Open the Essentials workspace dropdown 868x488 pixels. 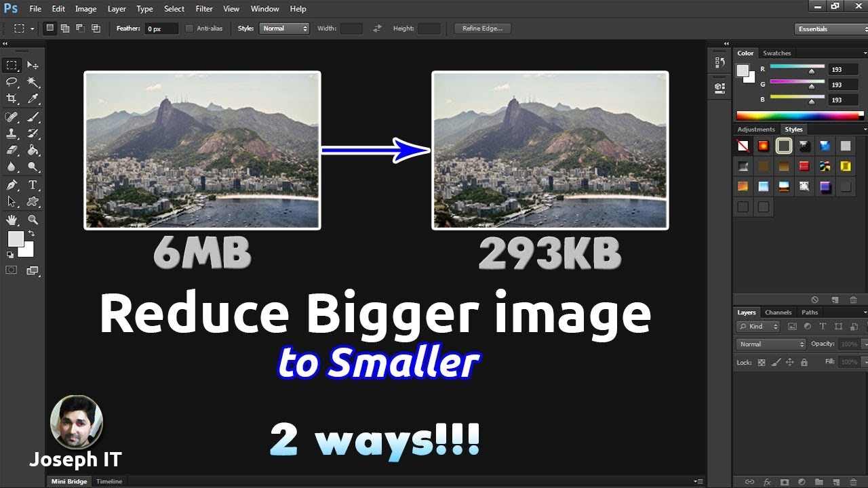(831, 29)
